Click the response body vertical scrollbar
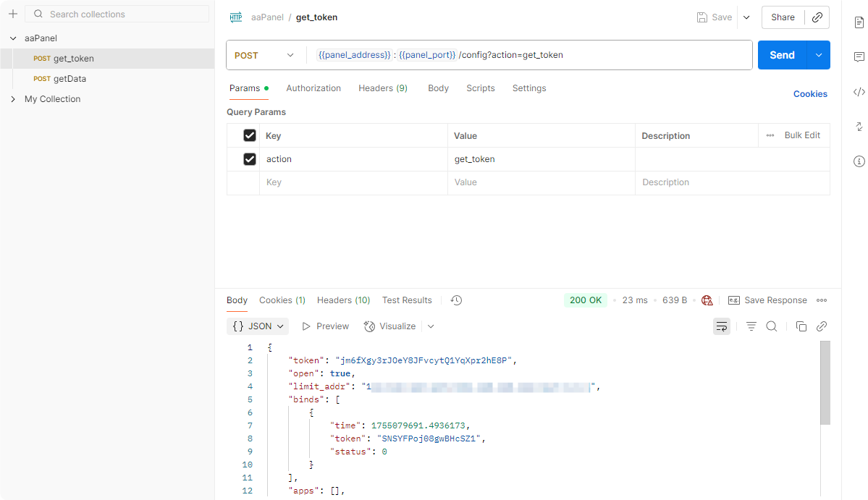This screenshot has height=500, width=868. (x=825, y=382)
